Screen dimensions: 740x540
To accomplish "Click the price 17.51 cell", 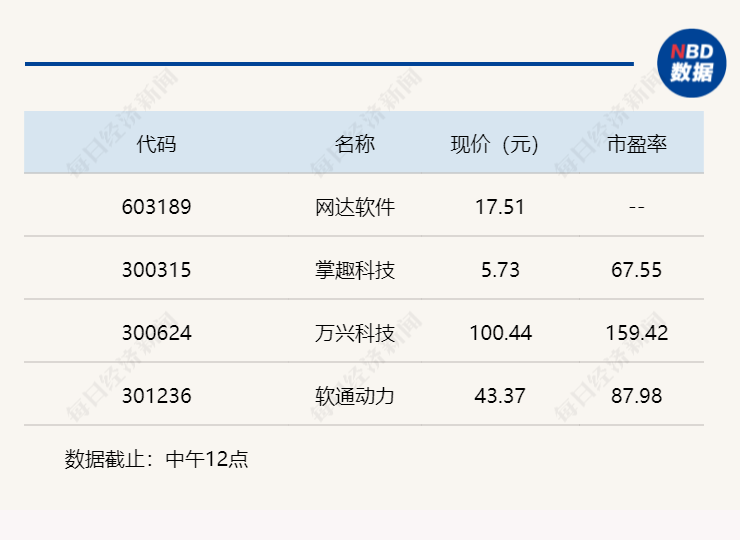I will tap(500, 207).
